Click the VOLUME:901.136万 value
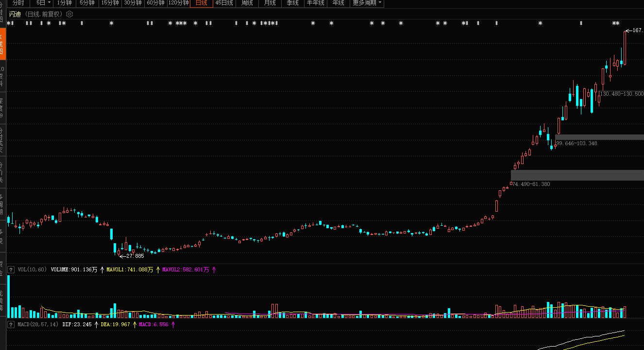Image resolution: width=644 pixels, height=350 pixels. click(x=74, y=269)
